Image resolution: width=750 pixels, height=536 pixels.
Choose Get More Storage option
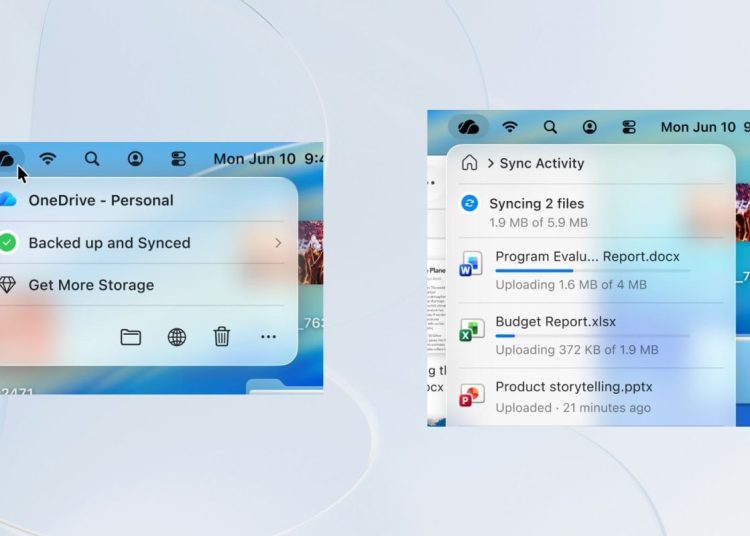click(x=91, y=285)
